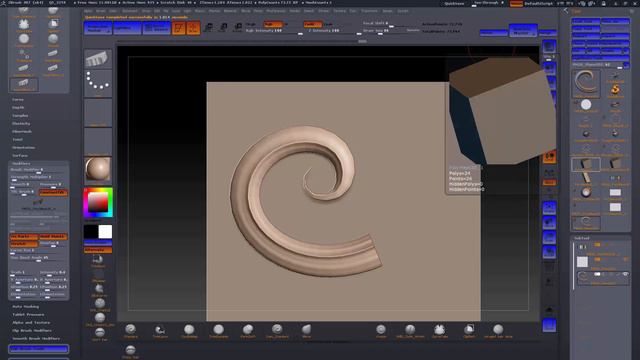Image resolution: width=640 pixels, height=360 pixels.
Task: Expand the Curve brush section
Action: 18,100
